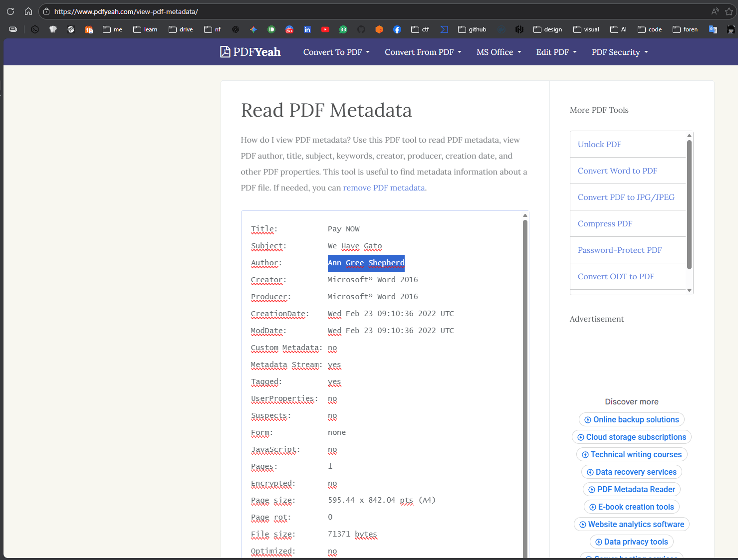Viewport: 738px width, 560px height.
Task: Open the LinkedIn bookmark icon
Action: pyautogui.click(x=307, y=29)
